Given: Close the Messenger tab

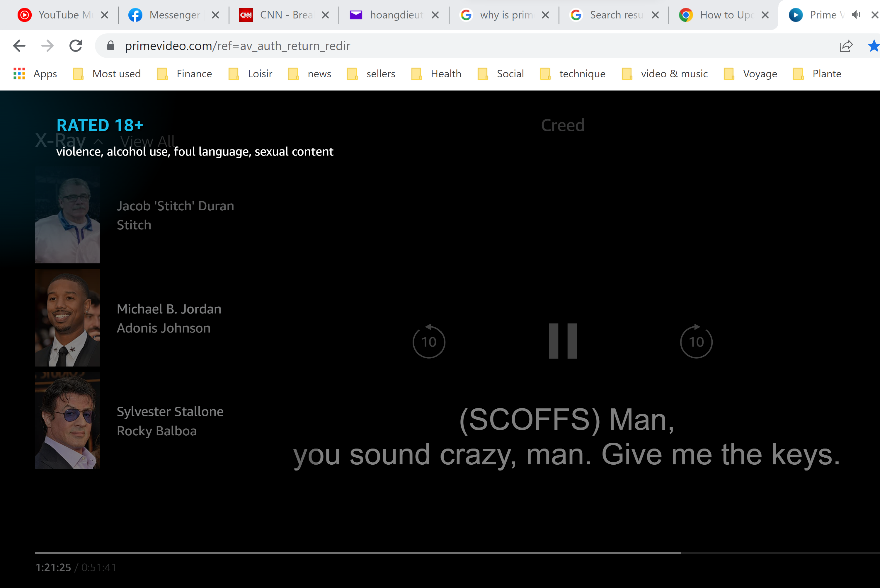Looking at the screenshot, I should coord(215,15).
